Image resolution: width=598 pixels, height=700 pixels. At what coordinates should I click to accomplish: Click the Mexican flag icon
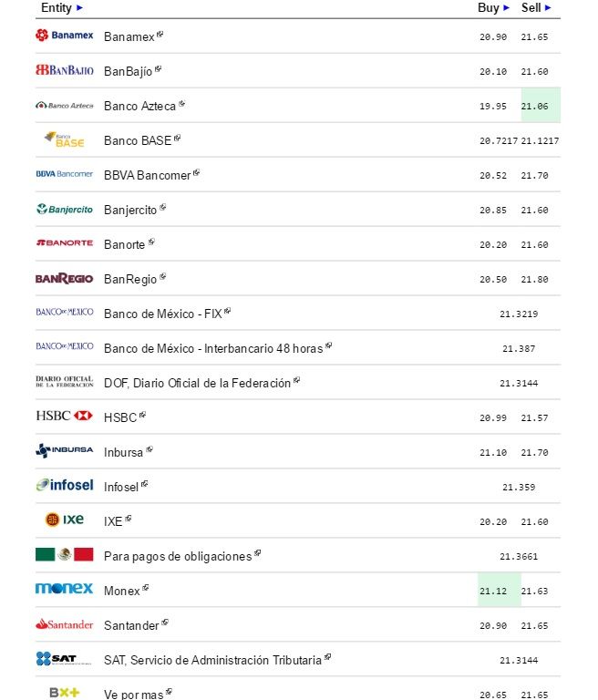click(x=64, y=554)
